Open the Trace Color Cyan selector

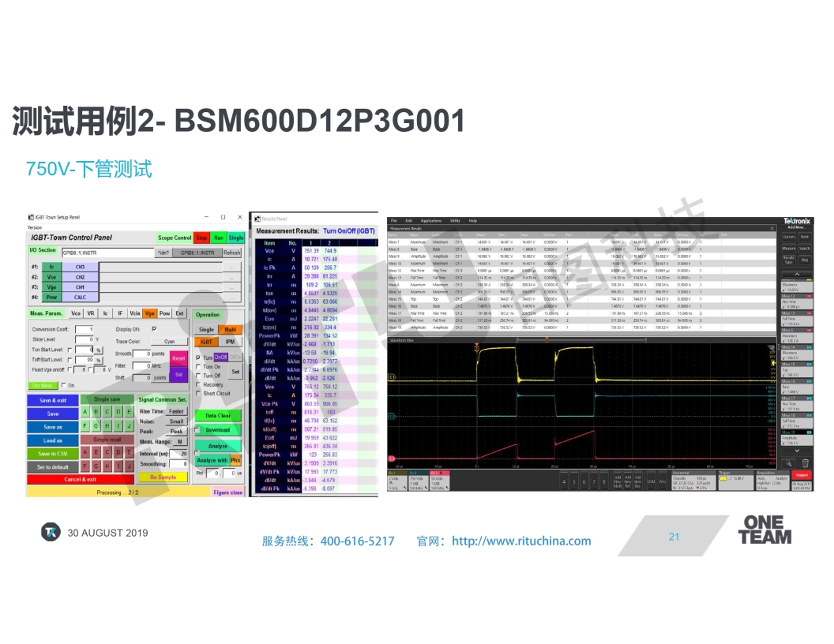[169, 342]
